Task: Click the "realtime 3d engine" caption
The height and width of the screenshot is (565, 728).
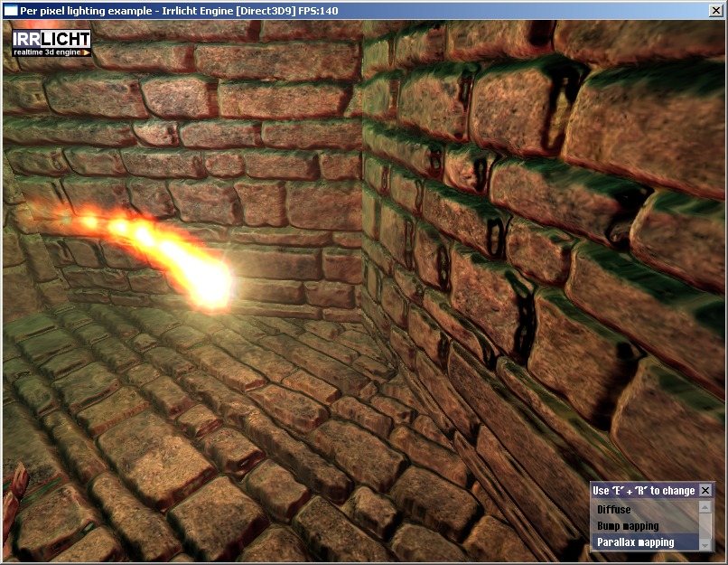Action: coord(47,51)
